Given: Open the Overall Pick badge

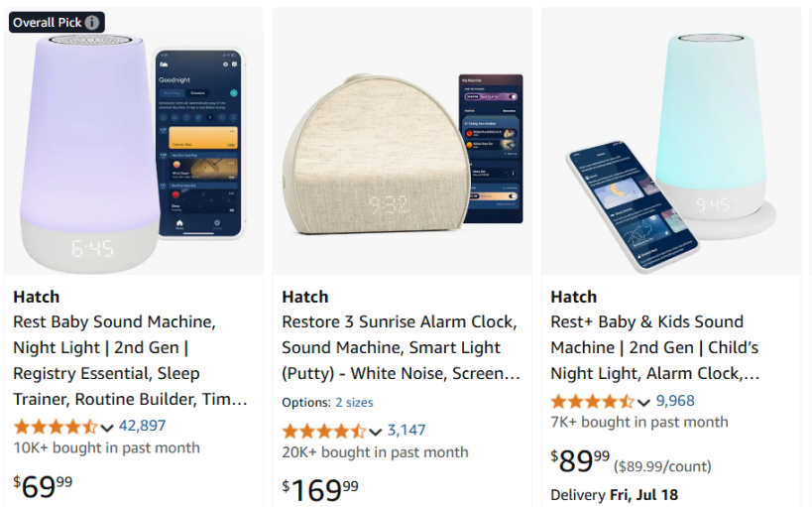Looking at the screenshot, I should 48,23.
